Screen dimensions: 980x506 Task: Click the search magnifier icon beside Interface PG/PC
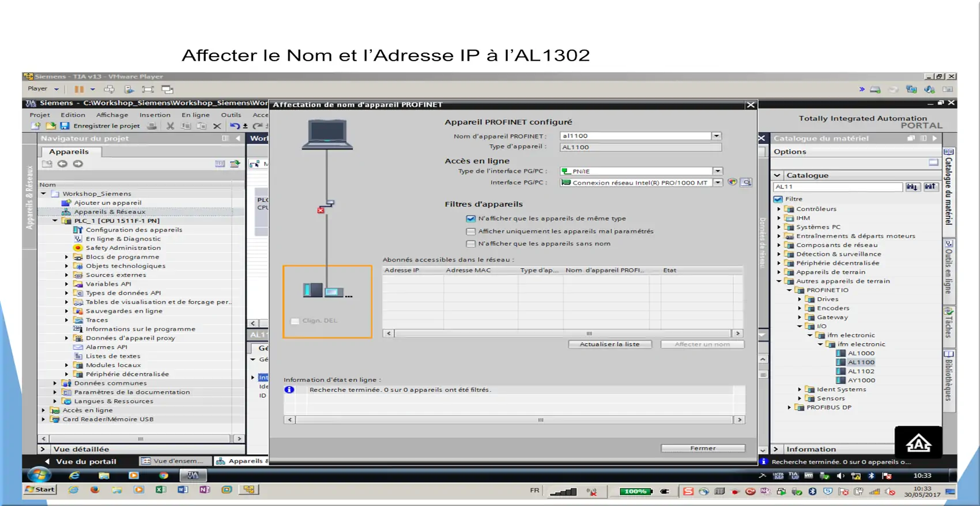click(746, 182)
